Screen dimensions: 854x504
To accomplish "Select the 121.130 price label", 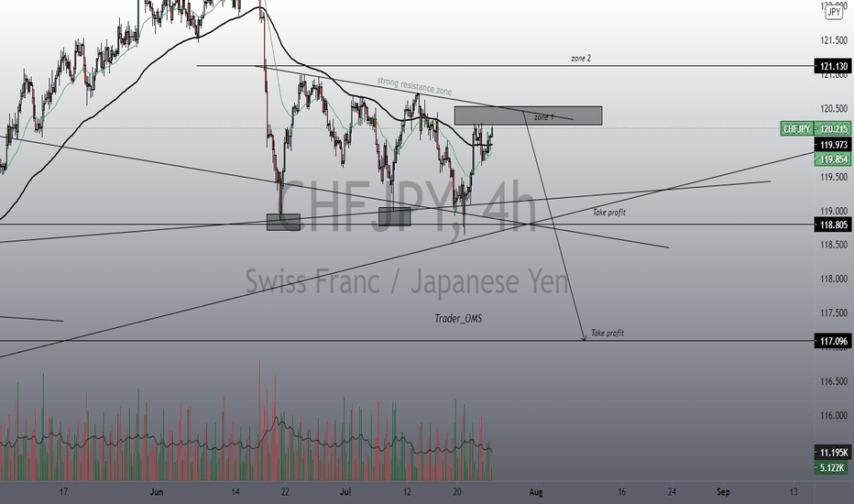I will 833,66.
